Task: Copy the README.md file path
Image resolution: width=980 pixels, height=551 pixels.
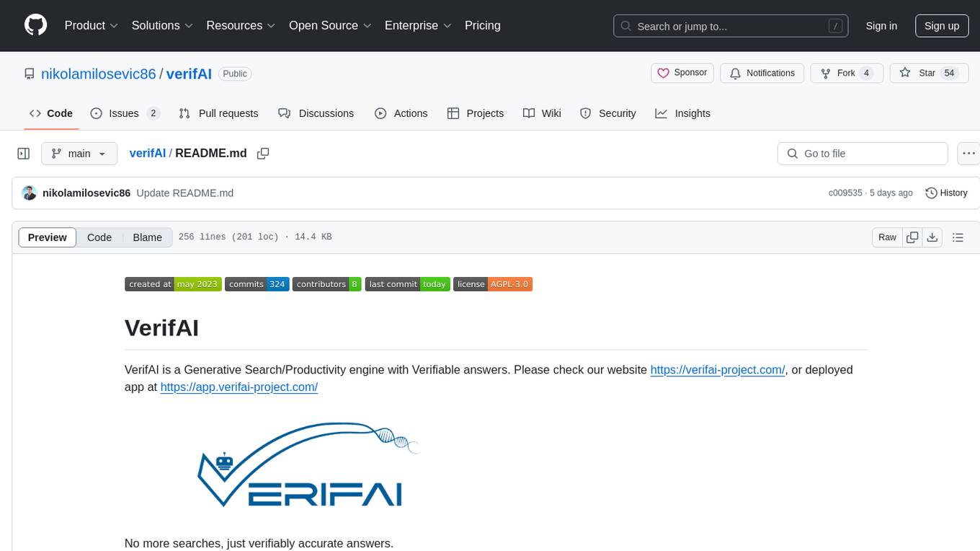Action: [263, 154]
